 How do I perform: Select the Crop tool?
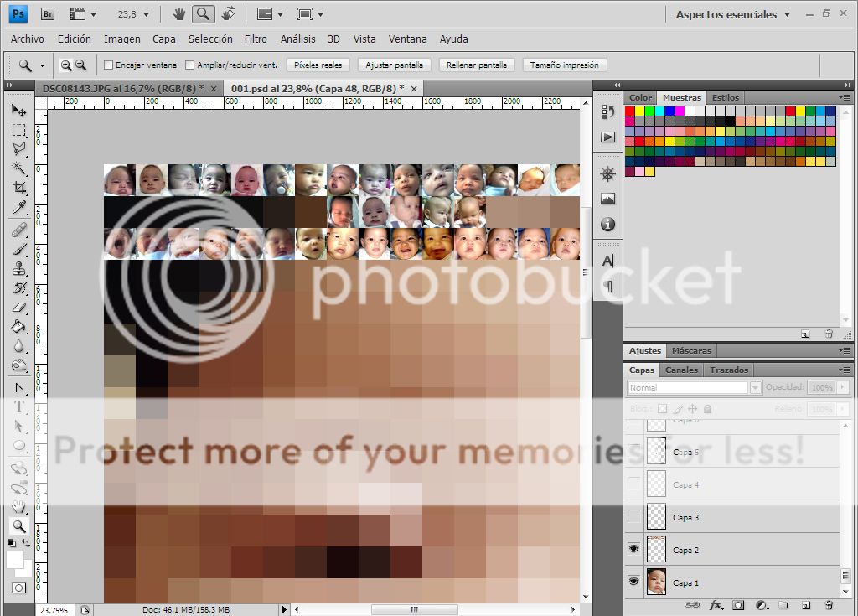[18, 188]
